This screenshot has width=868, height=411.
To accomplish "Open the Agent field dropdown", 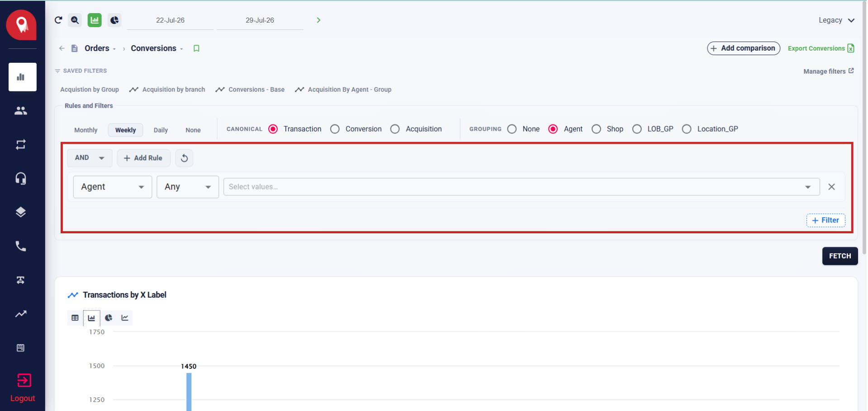I will tap(113, 187).
